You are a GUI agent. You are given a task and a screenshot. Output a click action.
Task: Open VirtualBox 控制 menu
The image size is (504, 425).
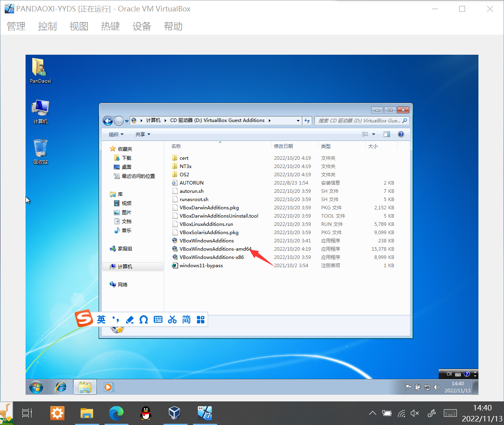coord(48,26)
